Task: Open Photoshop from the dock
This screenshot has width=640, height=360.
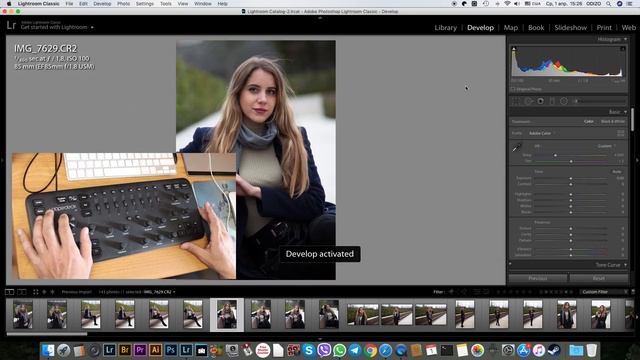Action: click(x=171, y=350)
